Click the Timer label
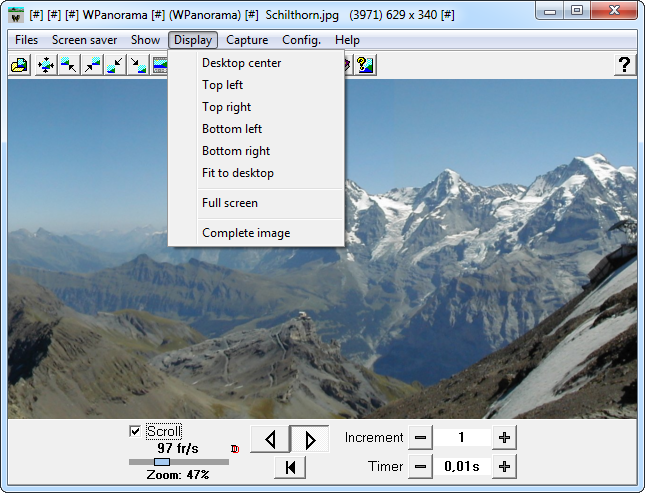Screen dimensions: 645x493 tap(385, 467)
